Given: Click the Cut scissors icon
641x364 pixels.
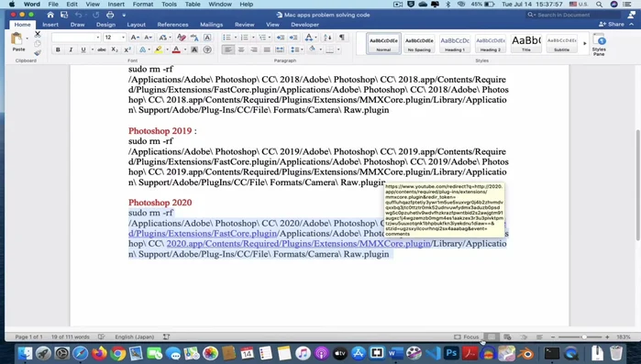Looking at the screenshot, I should point(38,34).
